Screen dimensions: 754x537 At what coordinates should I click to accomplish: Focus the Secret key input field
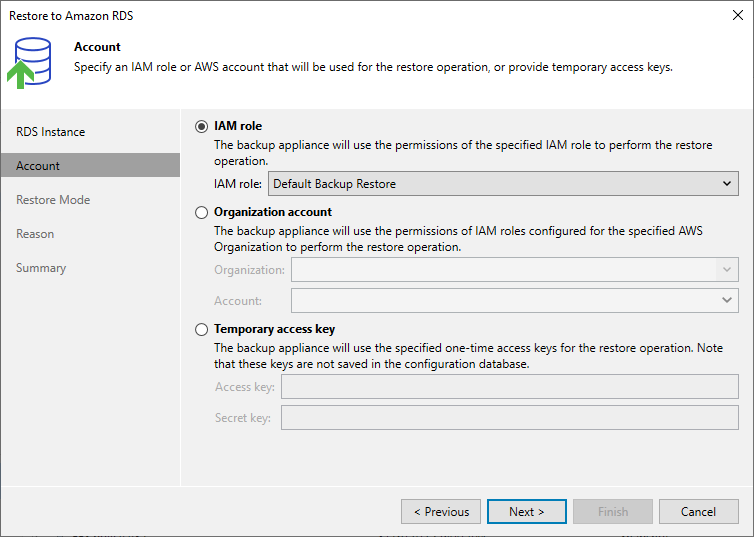click(510, 417)
